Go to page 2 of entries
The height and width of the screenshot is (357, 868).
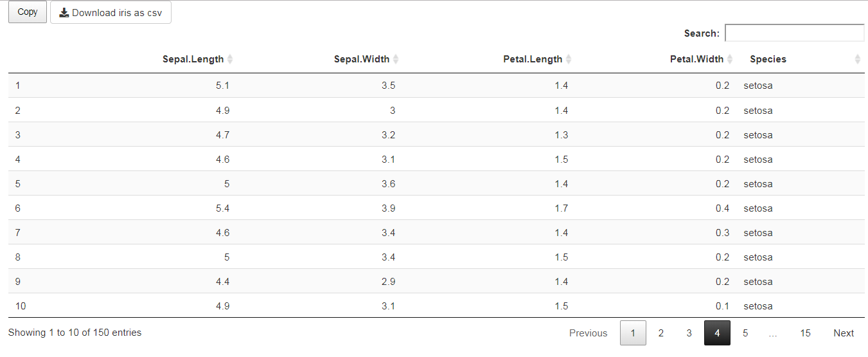(x=660, y=333)
